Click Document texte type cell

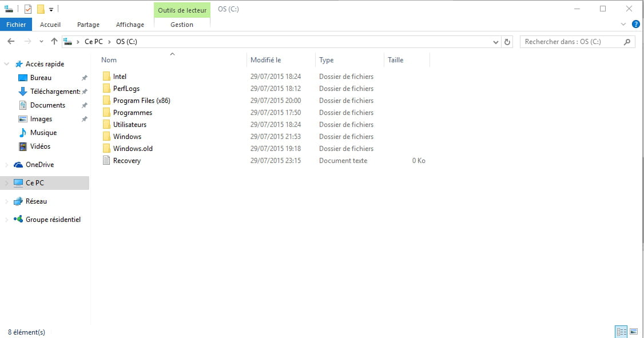point(343,161)
